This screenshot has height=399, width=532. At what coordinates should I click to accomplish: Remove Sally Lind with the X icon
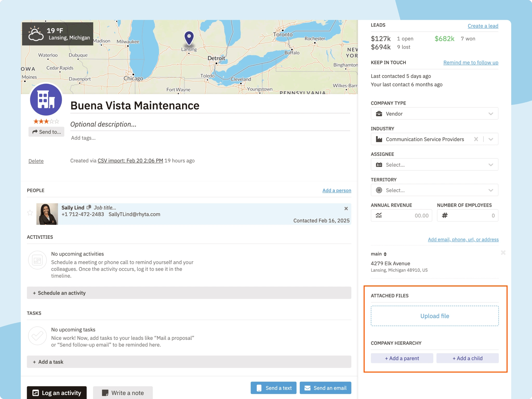[x=346, y=208]
